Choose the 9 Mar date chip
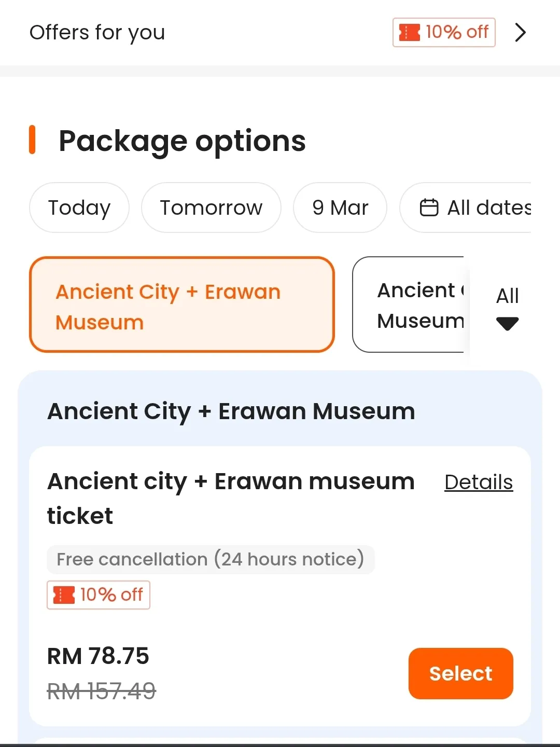The height and width of the screenshot is (747, 560). tap(340, 208)
